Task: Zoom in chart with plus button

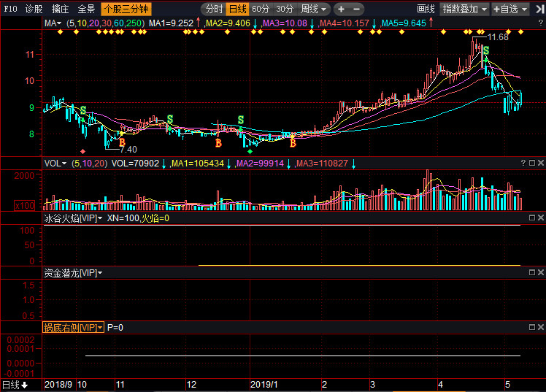Action: [x=342, y=9]
